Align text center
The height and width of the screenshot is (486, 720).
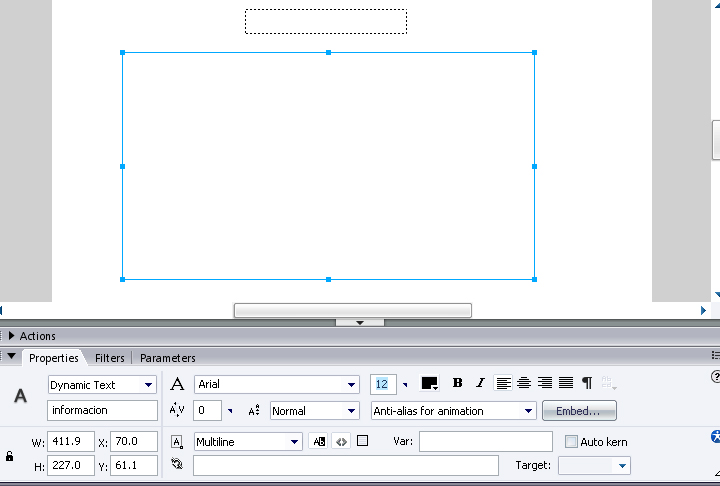pyautogui.click(x=524, y=383)
